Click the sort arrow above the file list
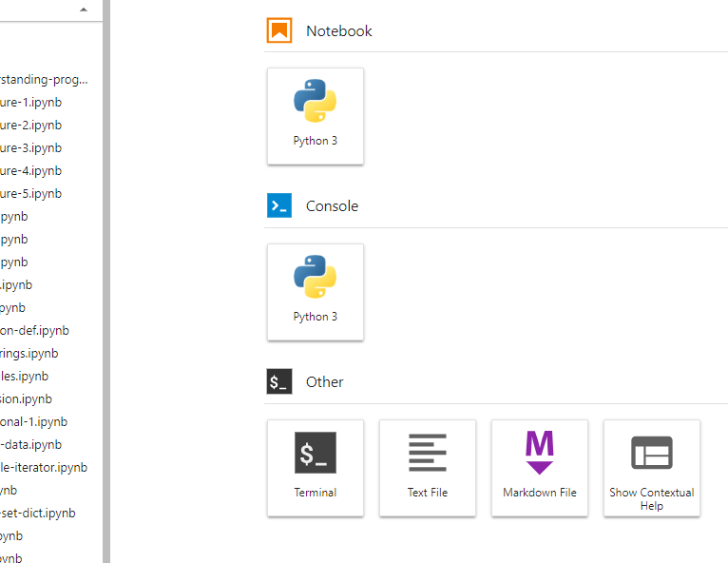 click(x=84, y=10)
